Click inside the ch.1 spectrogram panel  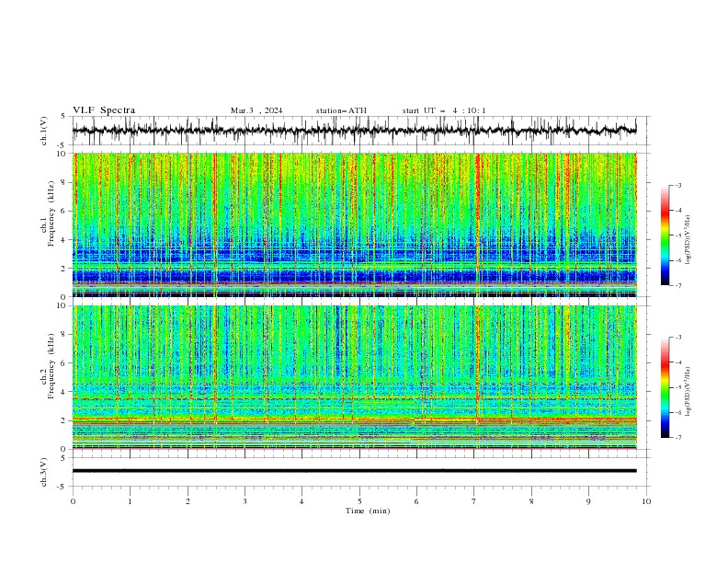[354, 224]
